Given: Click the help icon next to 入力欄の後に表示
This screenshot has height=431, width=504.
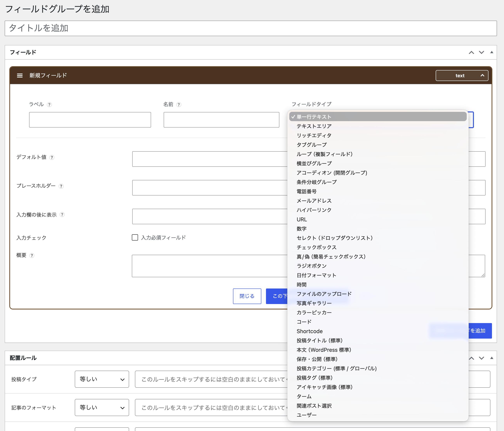Looking at the screenshot, I should [x=62, y=215].
